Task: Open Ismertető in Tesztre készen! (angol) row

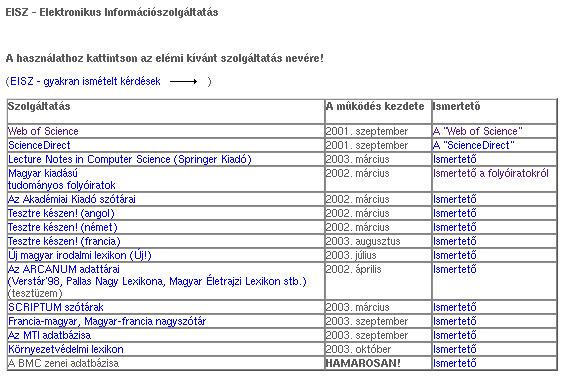Action: point(455,214)
